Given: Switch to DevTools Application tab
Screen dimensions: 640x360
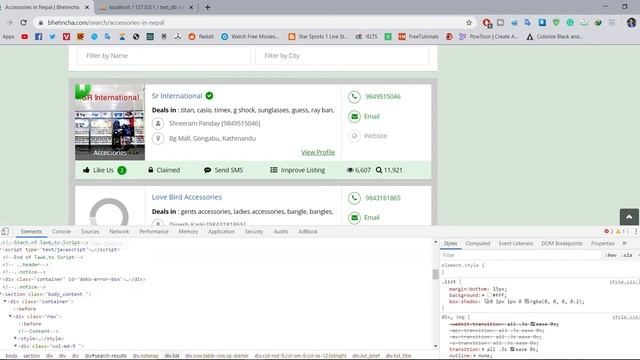Looking at the screenshot, I should (221, 231).
